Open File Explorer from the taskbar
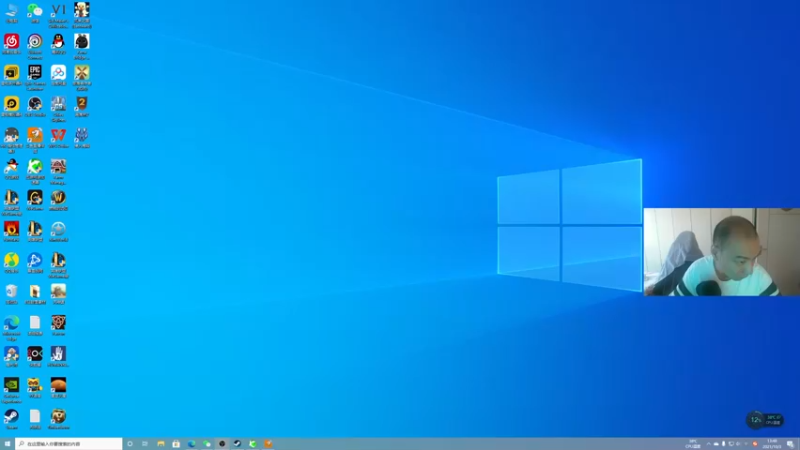The width and height of the screenshot is (800, 450). [x=161, y=444]
